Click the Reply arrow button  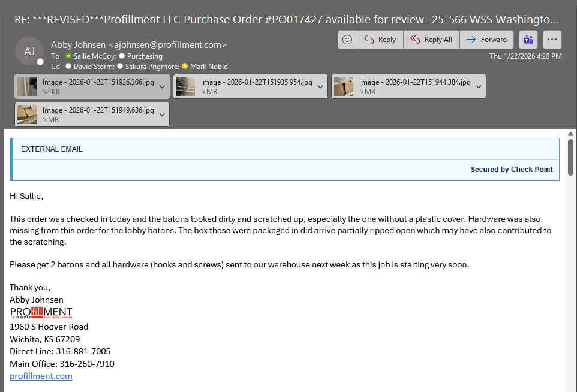tap(380, 40)
